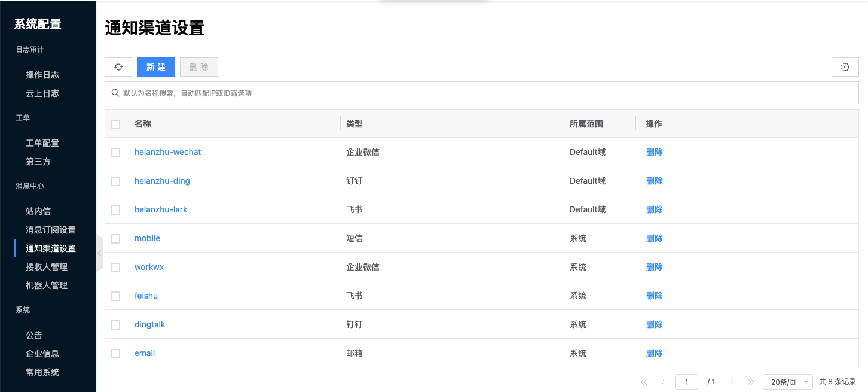Open 消息订阅设置 in the sidebar
Screen dimensions: 868x392
point(51,230)
